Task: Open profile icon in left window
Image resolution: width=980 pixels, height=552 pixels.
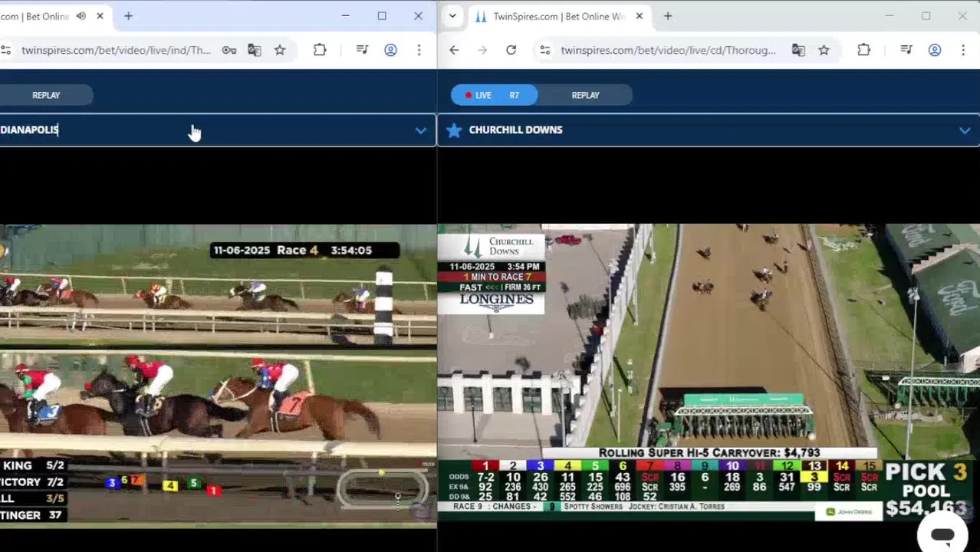Action: coord(390,51)
